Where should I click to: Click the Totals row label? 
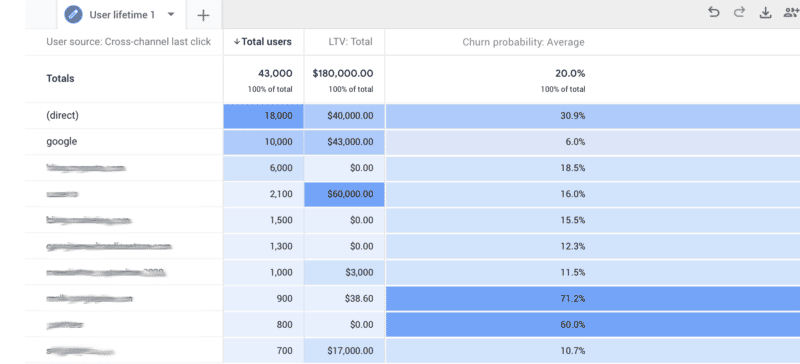pyautogui.click(x=60, y=79)
